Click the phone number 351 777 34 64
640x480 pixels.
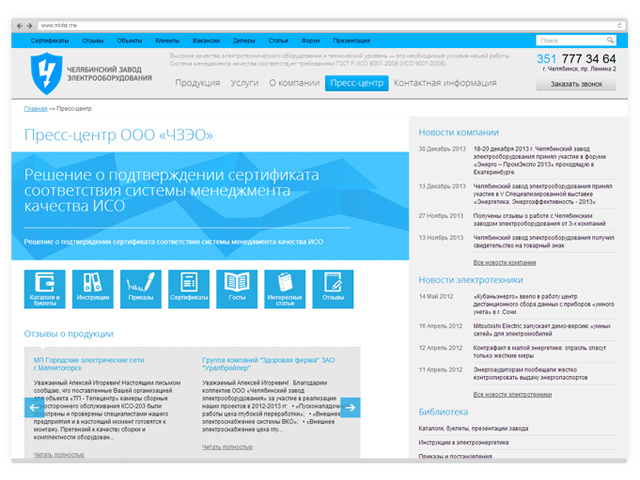pos(576,59)
